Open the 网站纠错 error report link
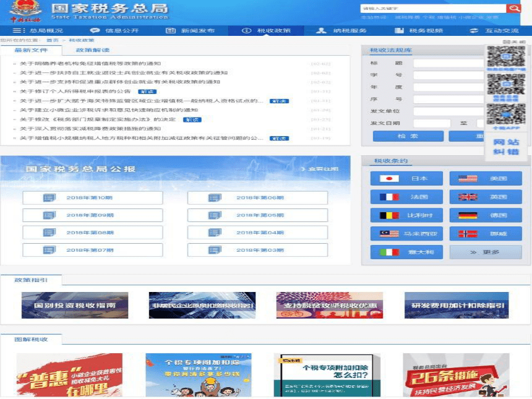532x399 pixels. pos(506,147)
